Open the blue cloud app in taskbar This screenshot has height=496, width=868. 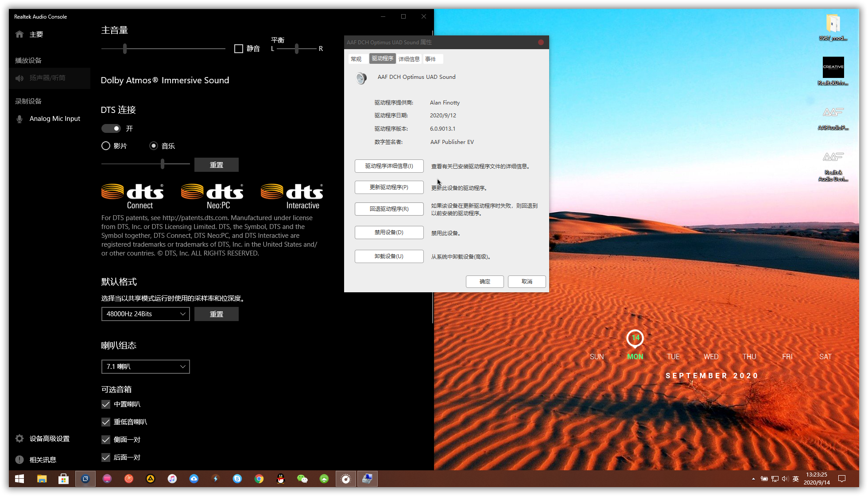194,479
